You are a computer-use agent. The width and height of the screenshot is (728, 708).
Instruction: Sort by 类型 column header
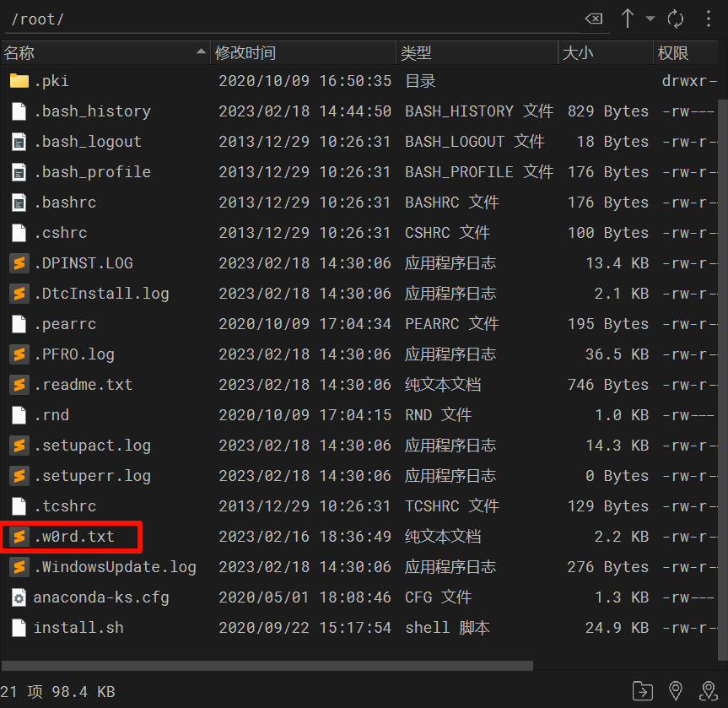(x=478, y=52)
